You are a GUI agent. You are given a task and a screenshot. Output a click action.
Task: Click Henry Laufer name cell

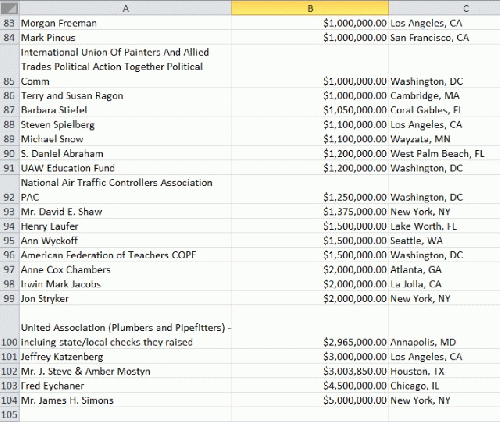pos(126,226)
